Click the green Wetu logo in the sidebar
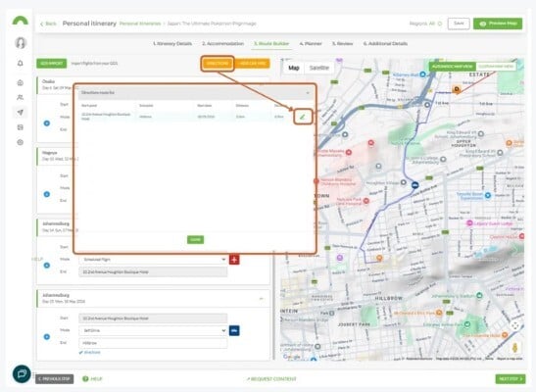The image size is (536, 392). pyautogui.click(x=21, y=21)
